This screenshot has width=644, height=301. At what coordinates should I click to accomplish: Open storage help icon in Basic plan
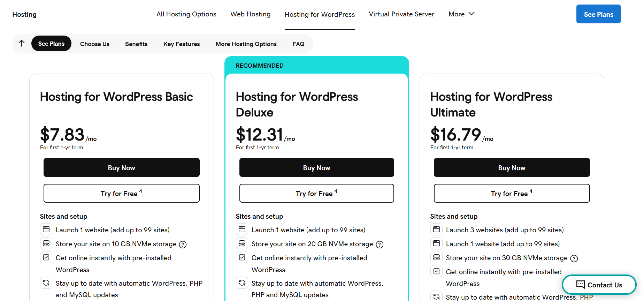tap(183, 244)
